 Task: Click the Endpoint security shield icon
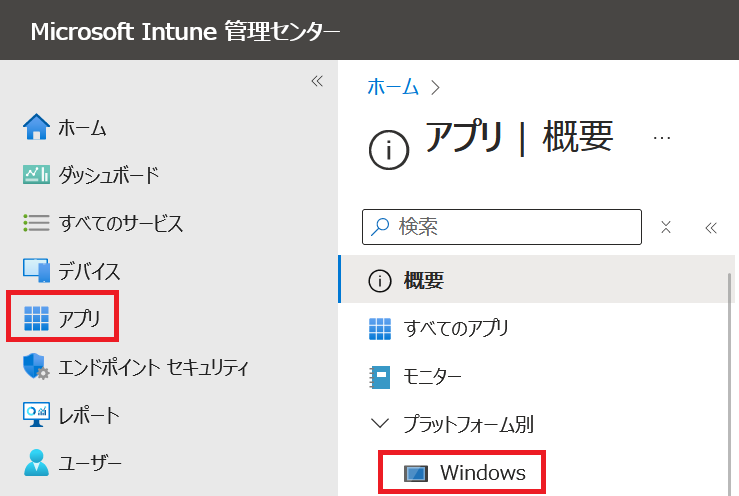(x=36, y=366)
